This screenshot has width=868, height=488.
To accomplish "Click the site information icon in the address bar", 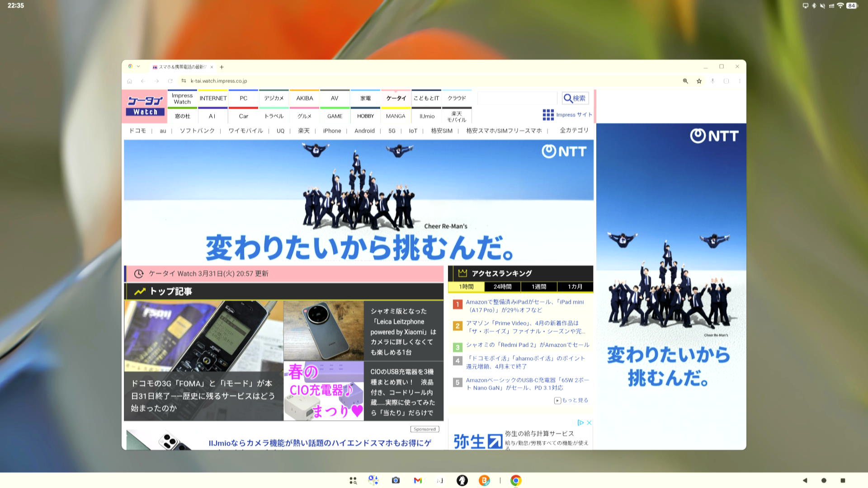I will 183,81.
